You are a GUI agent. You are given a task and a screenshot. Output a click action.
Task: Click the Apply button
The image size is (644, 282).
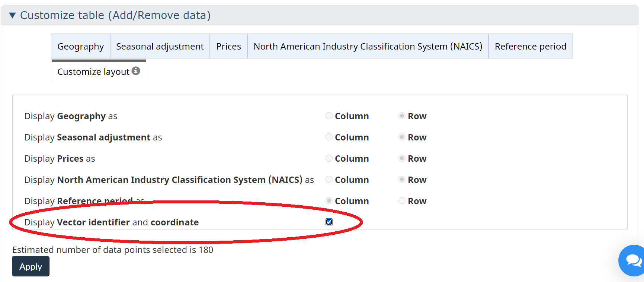pos(31,266)
